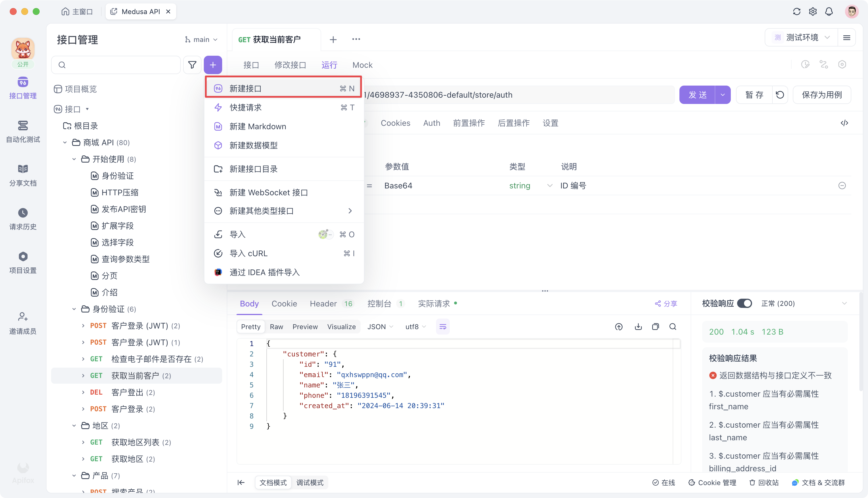Select the Raw response view
Image resolution: width=868 pixels, height=498 pixels.
point(276,327)
